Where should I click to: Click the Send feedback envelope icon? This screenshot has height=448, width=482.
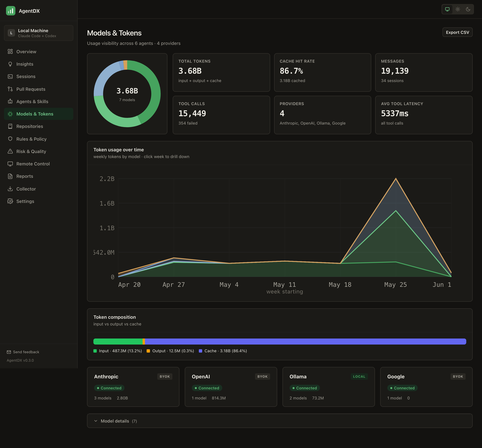click(9, 352)
